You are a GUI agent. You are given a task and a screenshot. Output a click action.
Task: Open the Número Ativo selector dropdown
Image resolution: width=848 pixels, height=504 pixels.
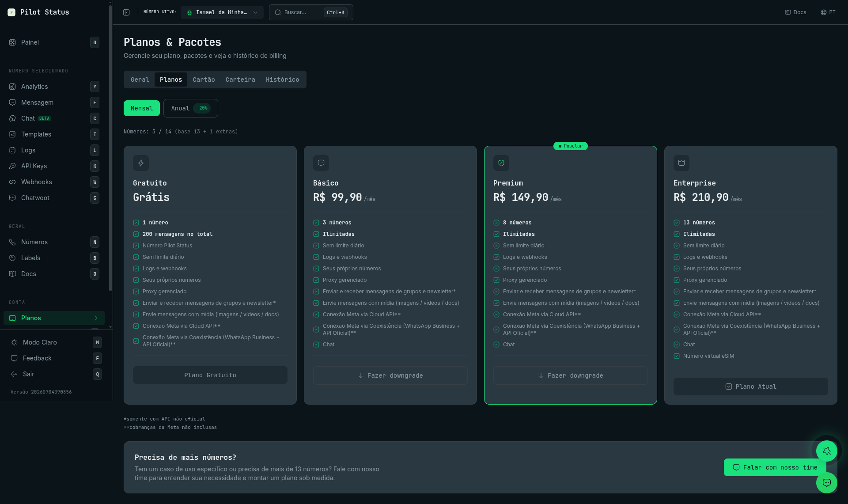tap(222, 12)
